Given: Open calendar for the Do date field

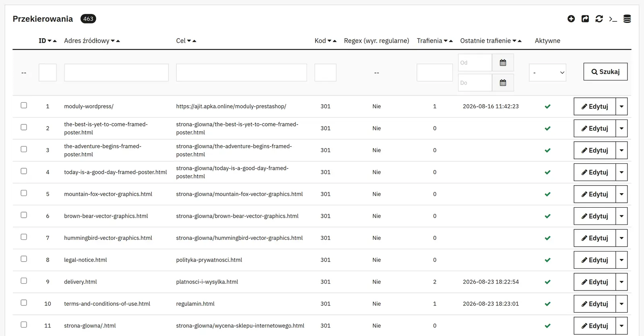Looking at the screenshot, I should pyautogui.click(x=503, y=83).
